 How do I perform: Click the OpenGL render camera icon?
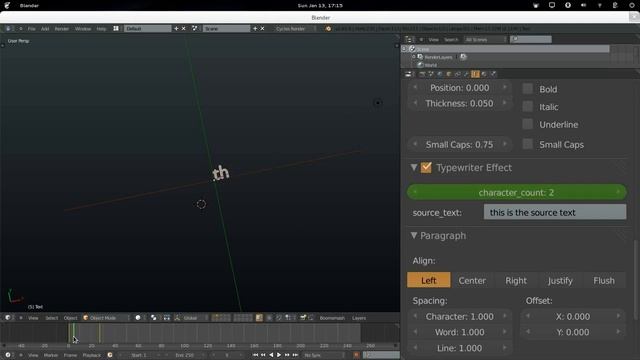303,318
